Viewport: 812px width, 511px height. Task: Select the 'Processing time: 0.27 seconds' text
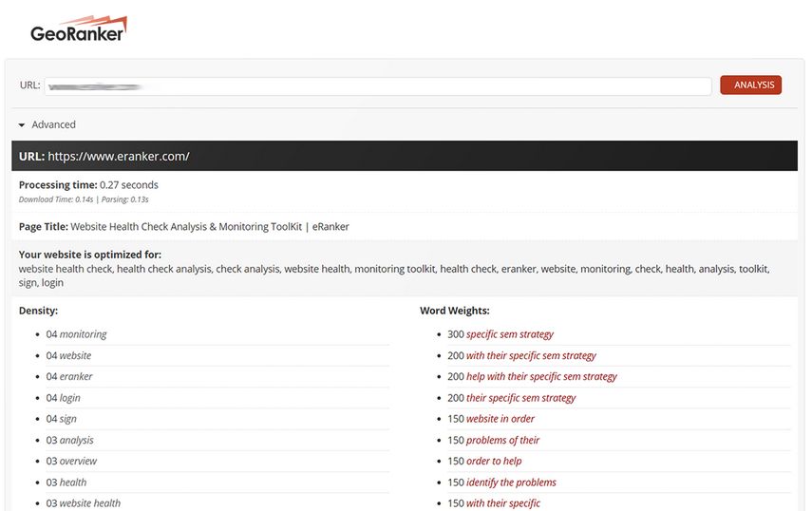[88, 185]
